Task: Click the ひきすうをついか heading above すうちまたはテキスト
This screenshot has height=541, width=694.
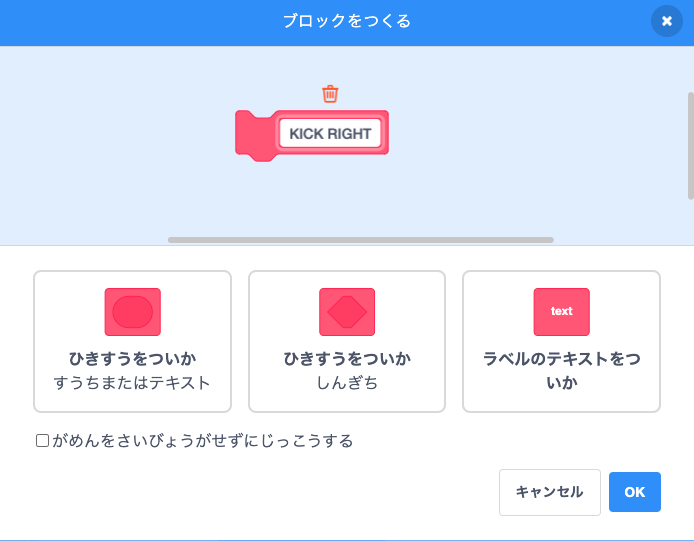Action: pyautogui.click(x=132, y=358)
